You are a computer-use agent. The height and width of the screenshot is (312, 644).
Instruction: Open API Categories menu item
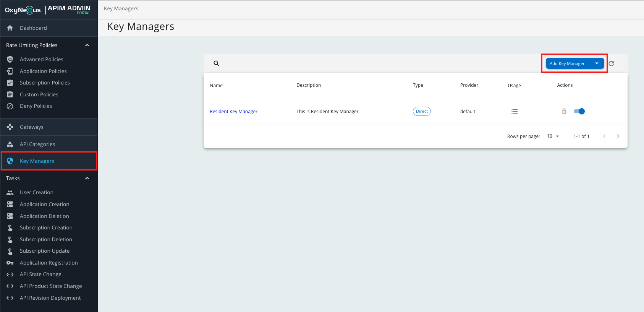click(x=49, y=144)
